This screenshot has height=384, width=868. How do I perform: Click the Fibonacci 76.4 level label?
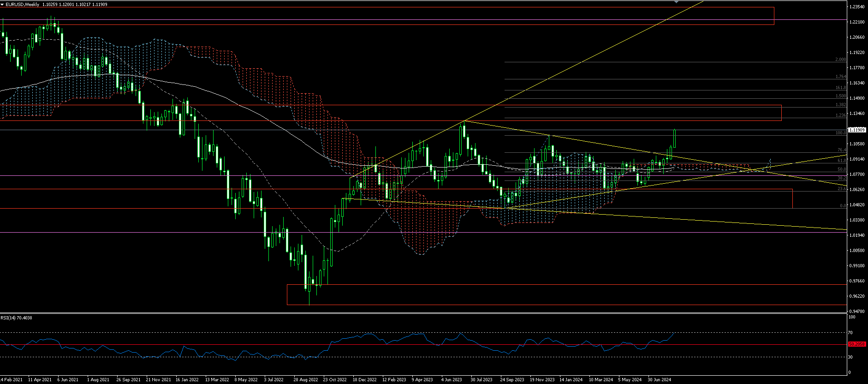pos(842,150)
